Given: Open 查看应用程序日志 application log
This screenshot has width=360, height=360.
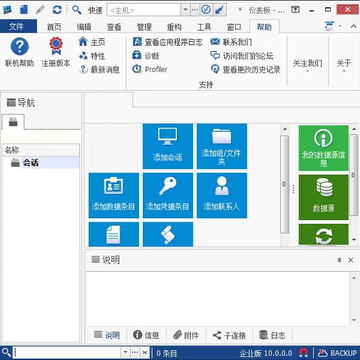Looking at the screenshot, I should [167, 42].
